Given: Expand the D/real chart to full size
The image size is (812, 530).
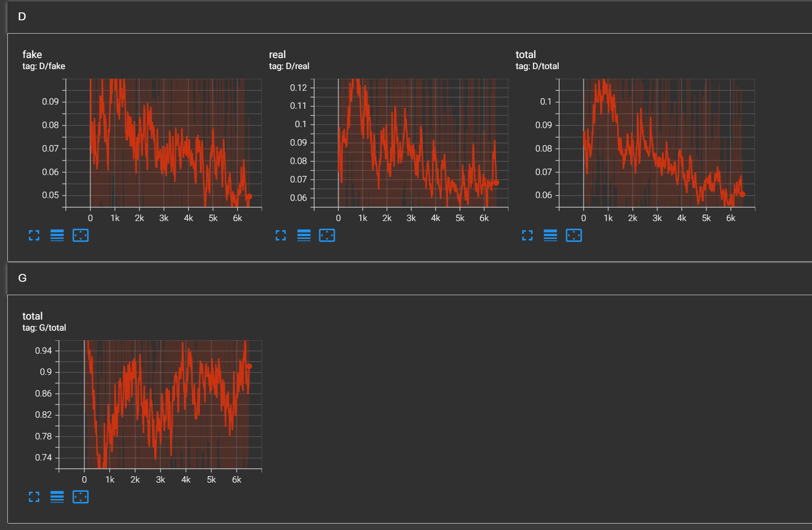Looking at the screenshot, I should (280, 235).
